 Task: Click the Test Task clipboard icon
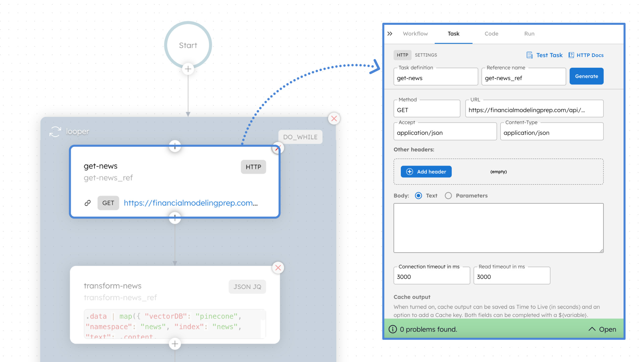[529, 55]
